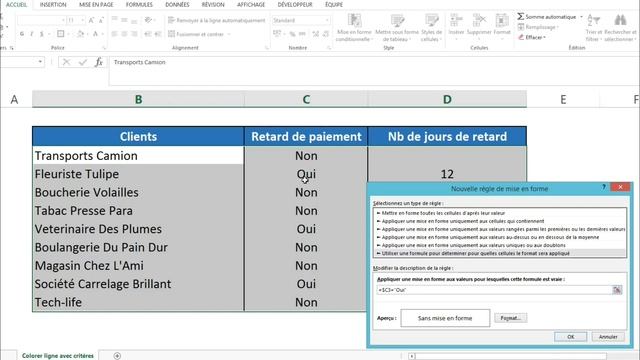Switch to the INSERTION tab
This screenshot has height=360, width=640.
pos(53,4)
